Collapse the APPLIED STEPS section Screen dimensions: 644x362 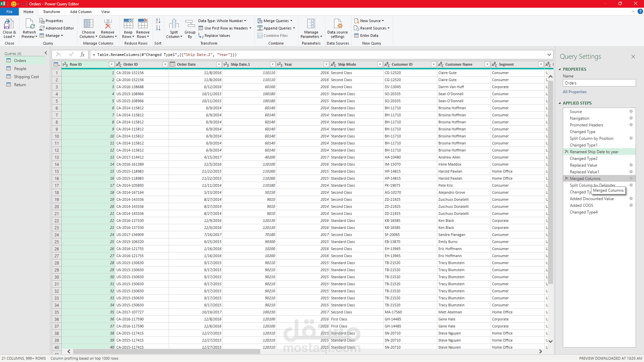560,103
